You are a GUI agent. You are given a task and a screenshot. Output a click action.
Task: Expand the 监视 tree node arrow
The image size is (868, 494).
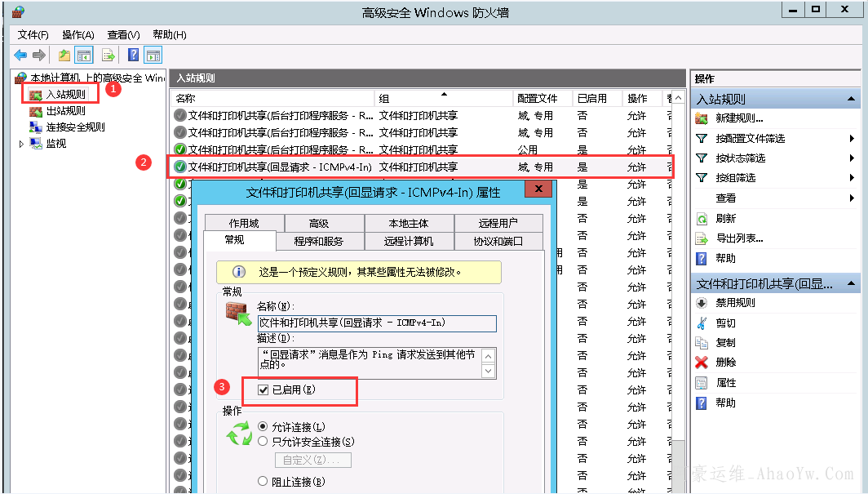pos(21,144)
